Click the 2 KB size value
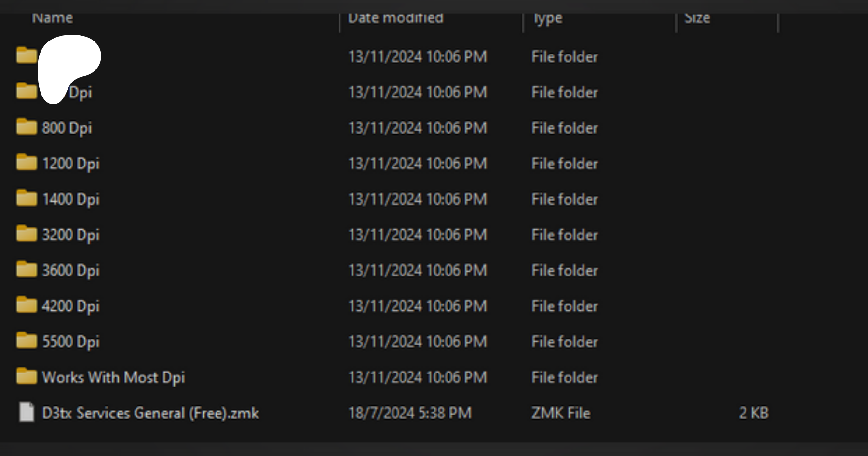Viewport: 868px width, 456px height. [754, 413]
